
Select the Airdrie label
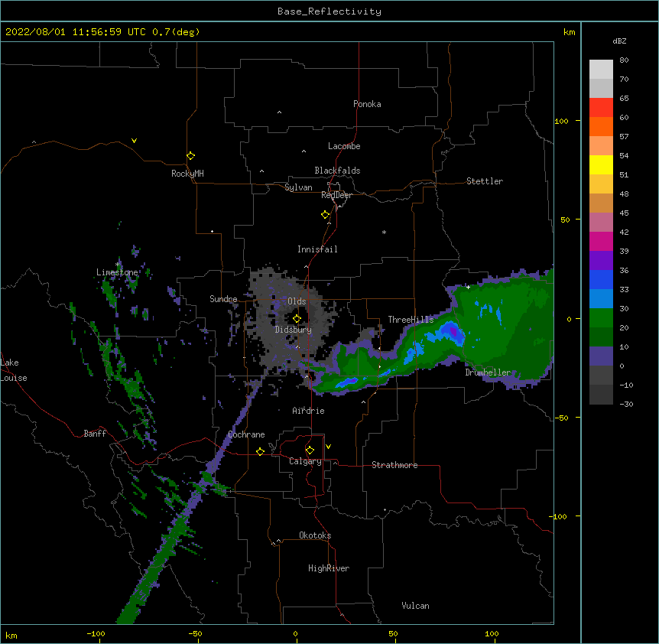[308, 411]
